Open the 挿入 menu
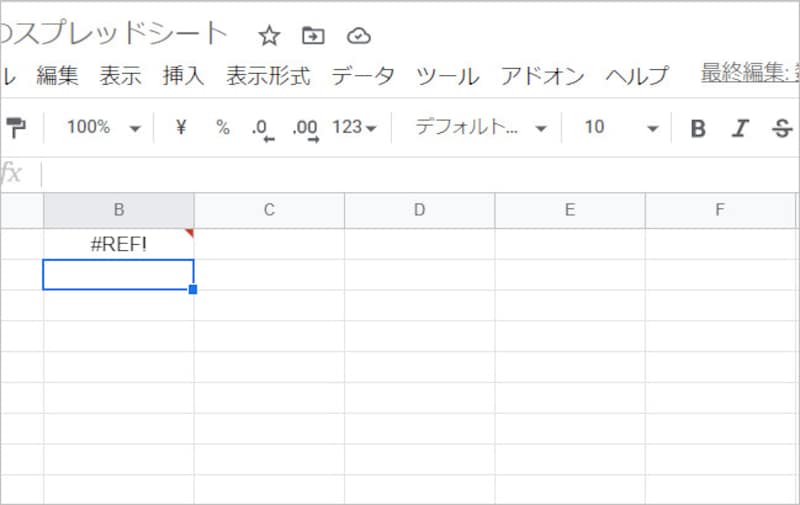 183,76
